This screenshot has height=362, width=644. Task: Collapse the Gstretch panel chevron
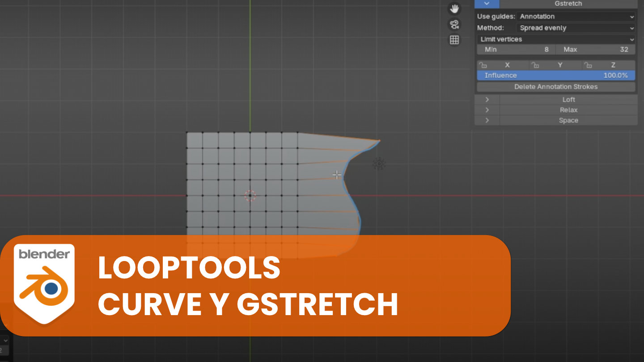coord(487,4)
